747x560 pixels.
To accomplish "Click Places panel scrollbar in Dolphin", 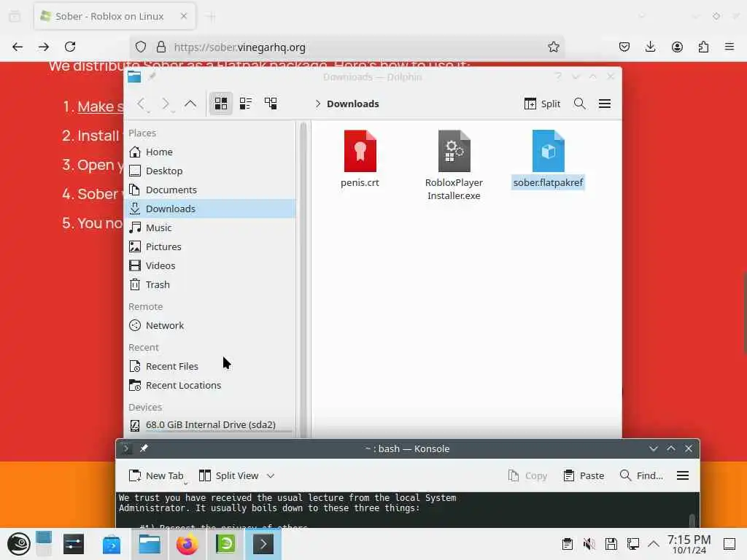I will [303, 279].
